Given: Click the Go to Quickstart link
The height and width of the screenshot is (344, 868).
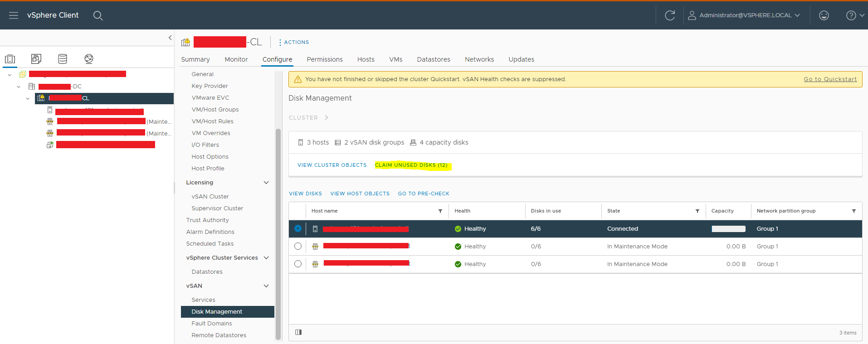Looking at the screenshot, I should pos(830,79).
